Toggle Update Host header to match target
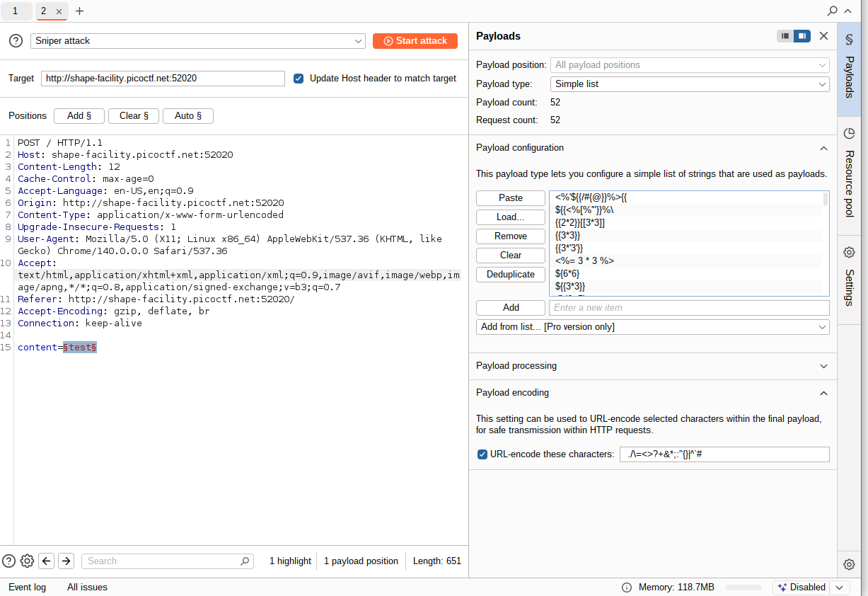The width and height of the screenshot is (868, 596). coord(299,79)
